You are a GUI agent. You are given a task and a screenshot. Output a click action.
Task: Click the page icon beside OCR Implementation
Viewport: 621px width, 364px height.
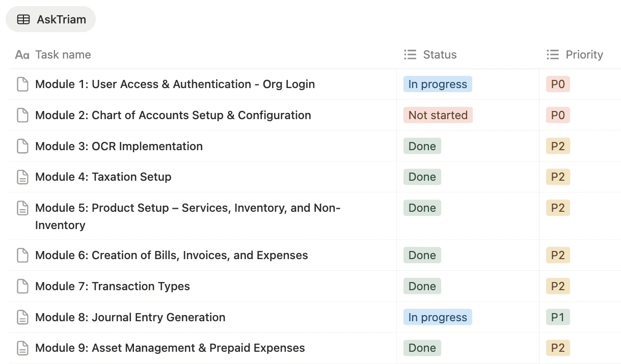click(x=22, y=147)
